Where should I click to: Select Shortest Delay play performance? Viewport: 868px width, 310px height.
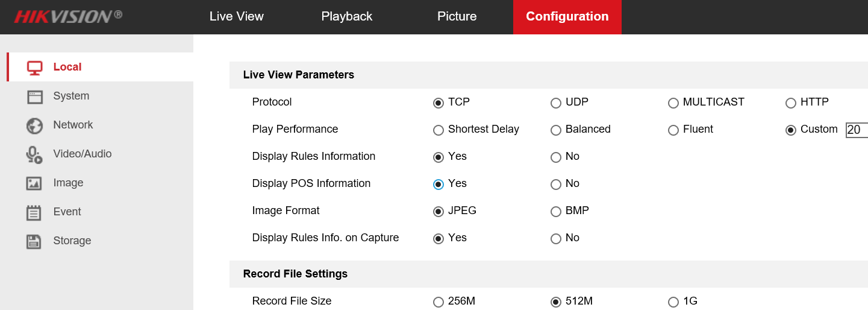click(439, 130)
